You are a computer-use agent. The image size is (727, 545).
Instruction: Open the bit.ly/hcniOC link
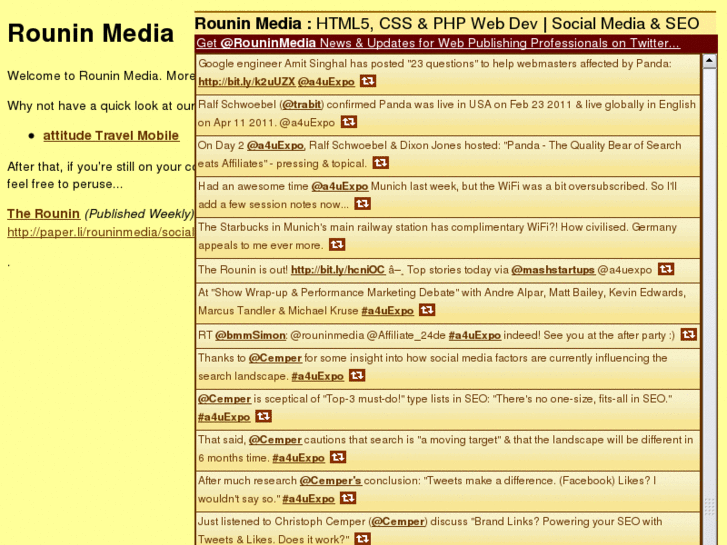[x=338, y=270]
